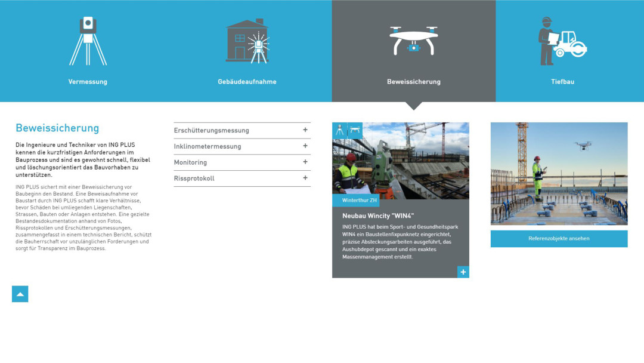Switch to the Vermessung tab
Screen dimensions: 644x363
[x=88, y=82]
